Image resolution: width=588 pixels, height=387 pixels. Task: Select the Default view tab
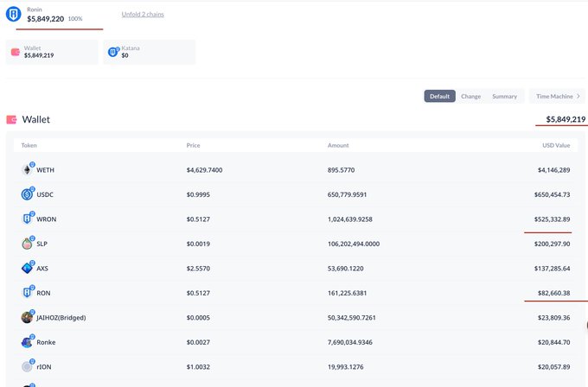pyautogui.click(x=440, y=96)
